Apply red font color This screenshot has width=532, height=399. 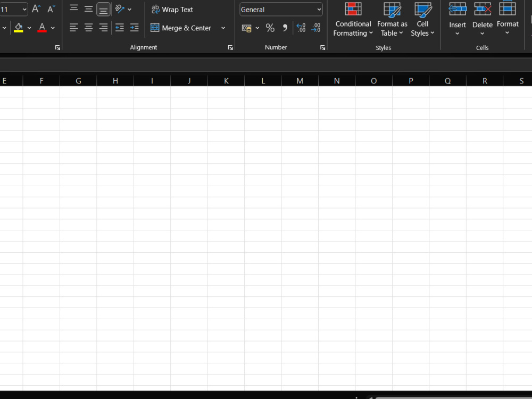42,28
